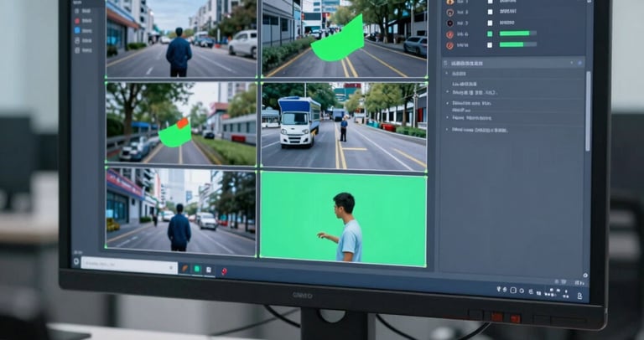Click the blue icon in the panel section header
Image resolution: width=644 pixels, height=340 pixels.
point(580,63)
